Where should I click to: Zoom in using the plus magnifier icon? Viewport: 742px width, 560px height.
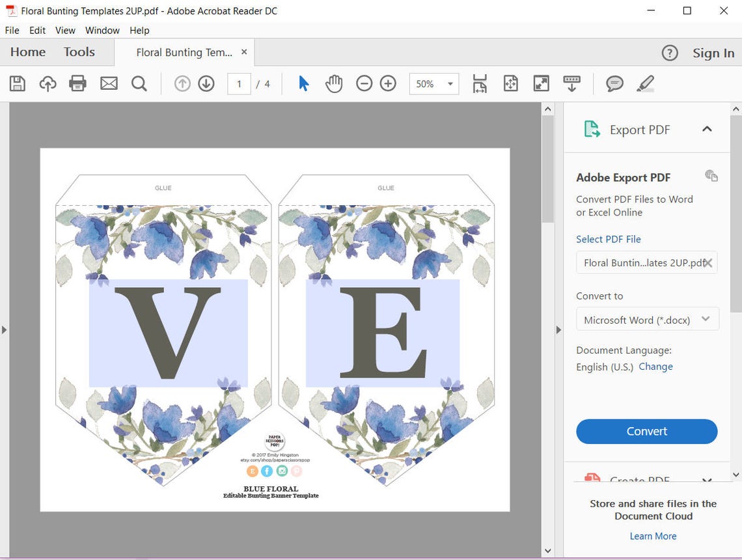[x=387, y=83]
